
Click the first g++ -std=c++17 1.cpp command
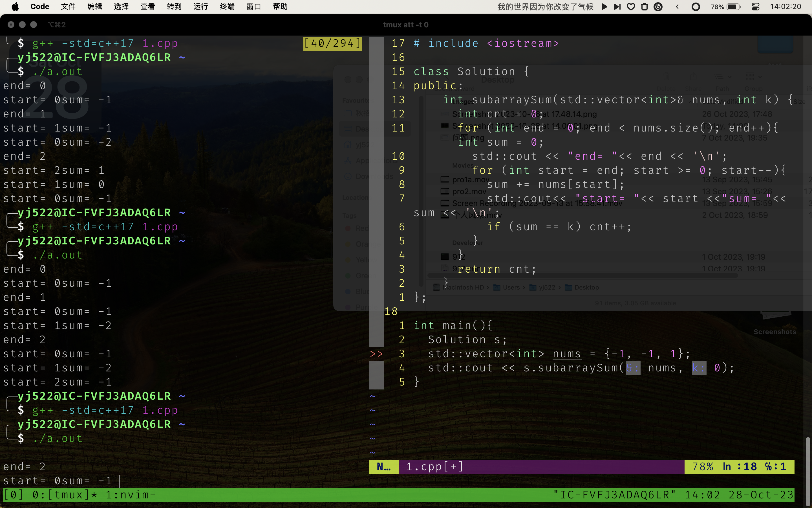(x=105, y=43)
